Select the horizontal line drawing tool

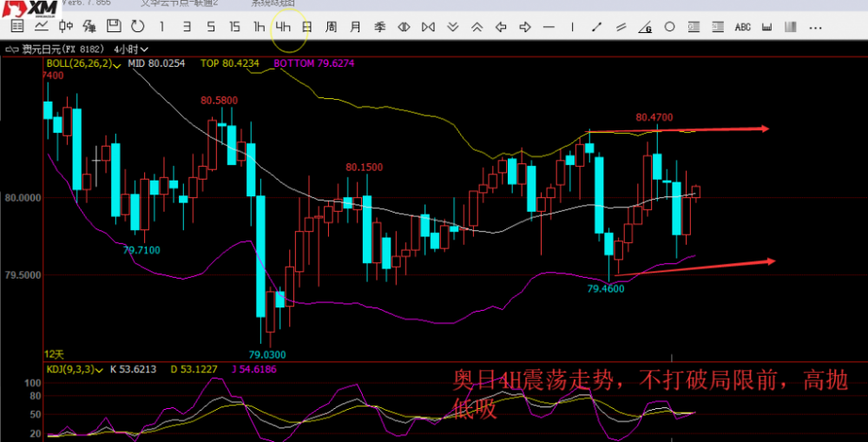click(x=549, y=27)
